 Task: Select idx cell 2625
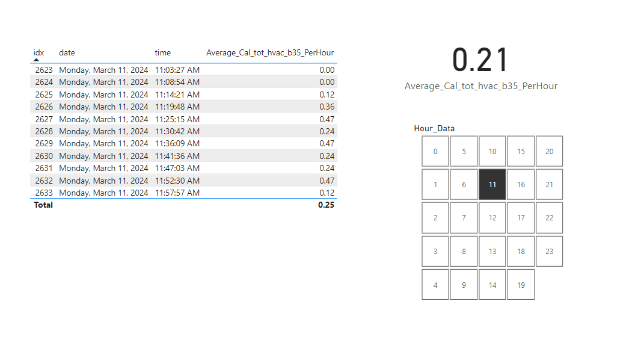coord(44,95)
